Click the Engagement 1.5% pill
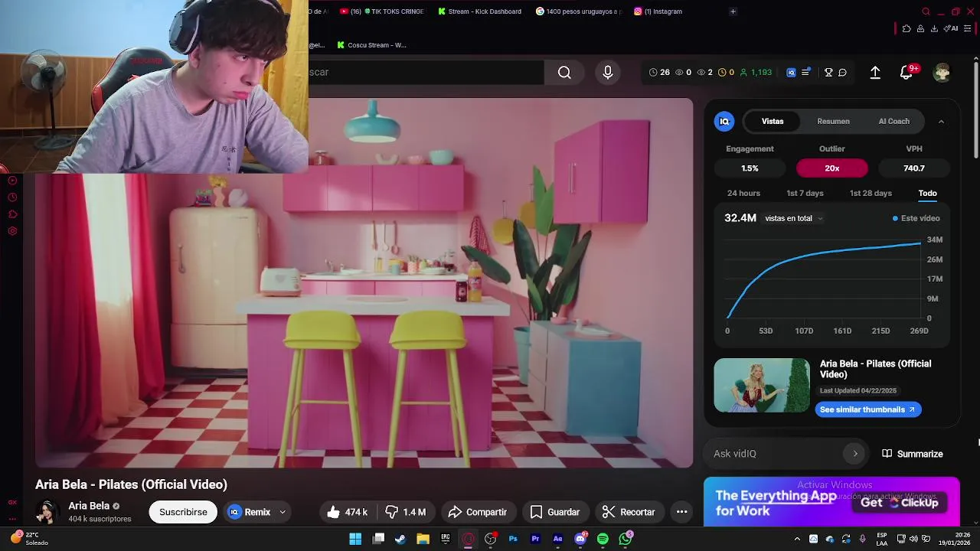This screenshot has width=980, height=551. coord(750,168)
